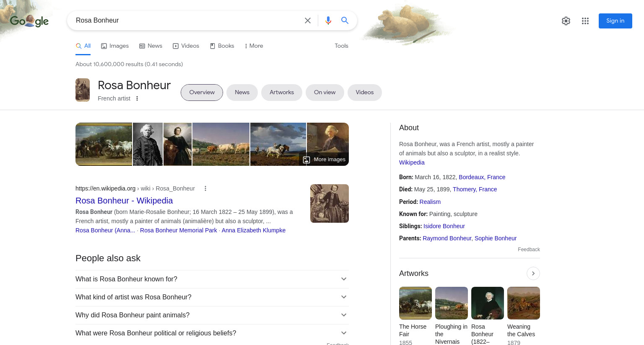Image resolution: width=644 pixels, height=345 pixels.
Task: Expand political or religious beliefs question
Action: point(212,333)
